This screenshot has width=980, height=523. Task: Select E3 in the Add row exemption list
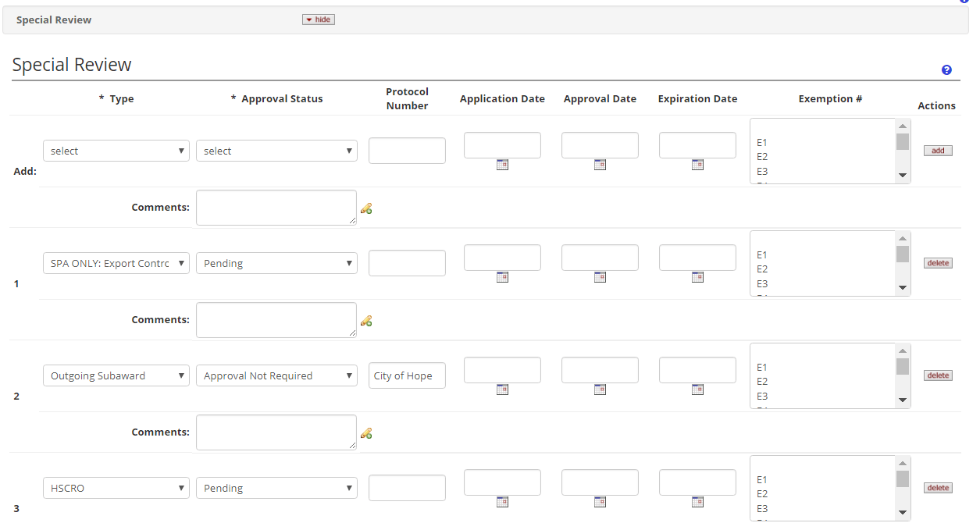click(762, 171)
